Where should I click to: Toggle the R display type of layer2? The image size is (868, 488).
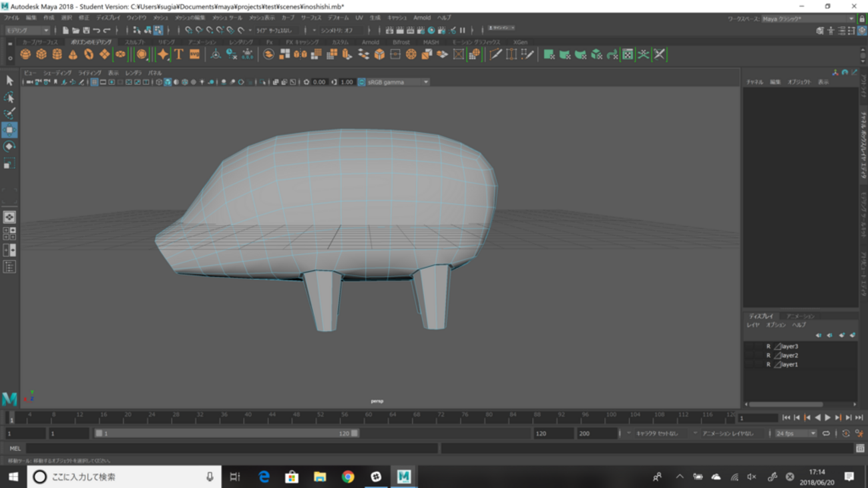768,356
